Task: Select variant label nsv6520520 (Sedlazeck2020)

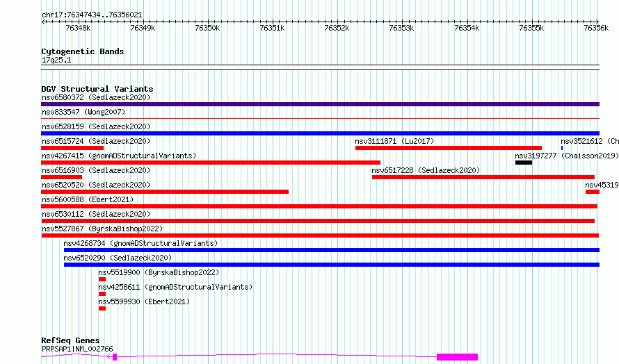Action: click(96, 185)
